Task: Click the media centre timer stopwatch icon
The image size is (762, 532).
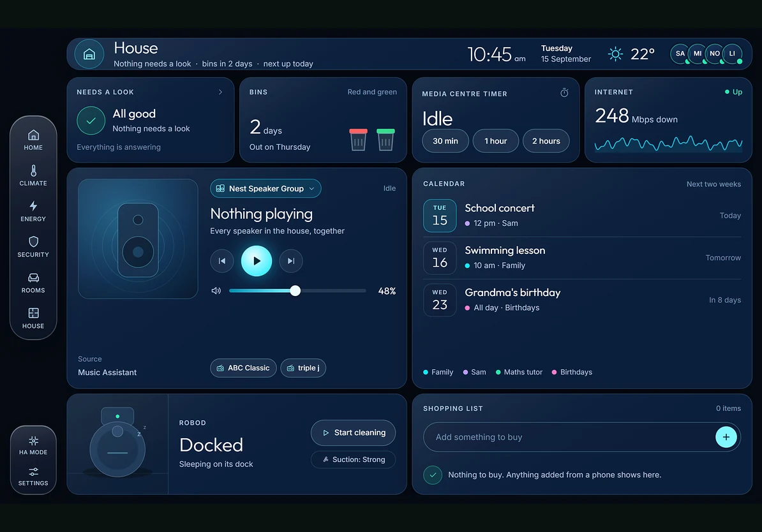Action: pos(564,92)
